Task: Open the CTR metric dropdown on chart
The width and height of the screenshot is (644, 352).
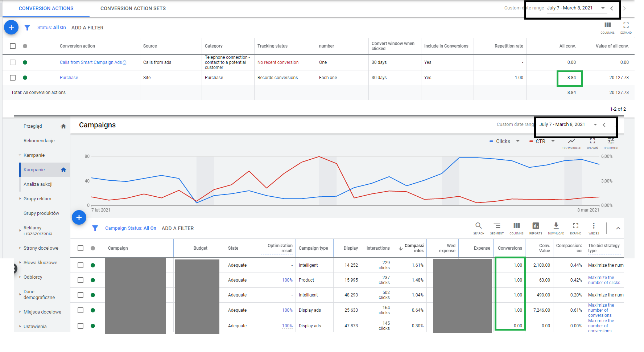Action: point(542,141)
